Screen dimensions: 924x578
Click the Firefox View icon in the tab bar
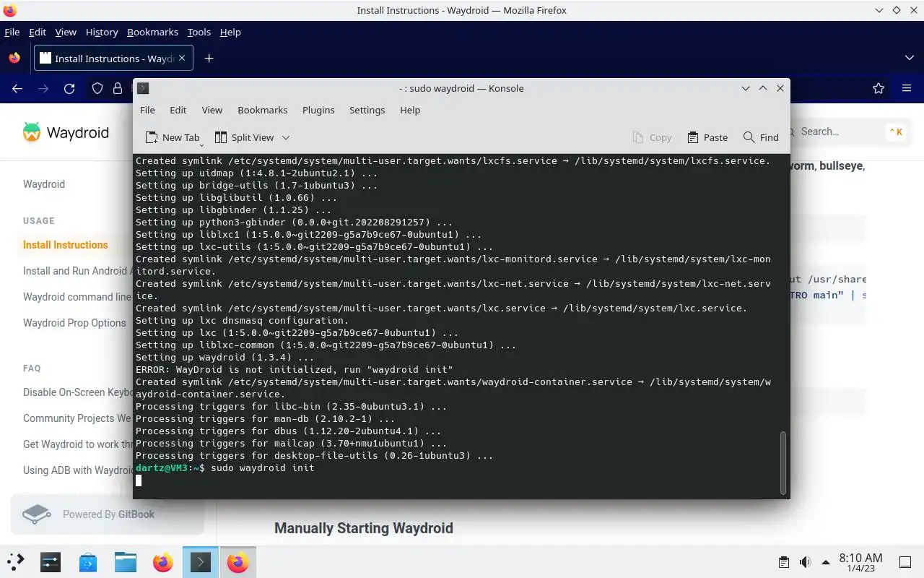coord(14,59)
